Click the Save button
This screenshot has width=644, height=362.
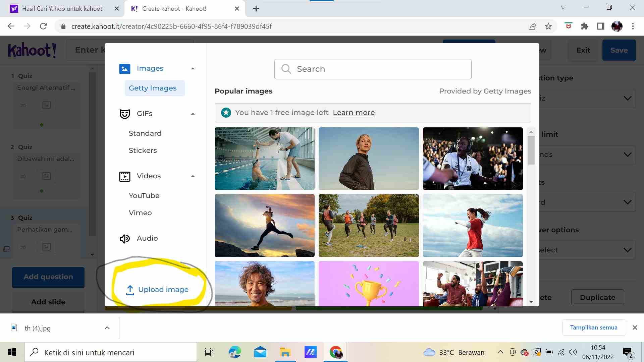pos(619,50)
